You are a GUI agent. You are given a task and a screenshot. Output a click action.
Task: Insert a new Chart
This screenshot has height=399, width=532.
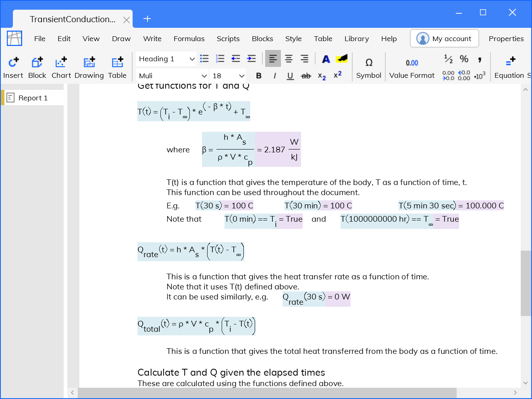tap(61, 66)
